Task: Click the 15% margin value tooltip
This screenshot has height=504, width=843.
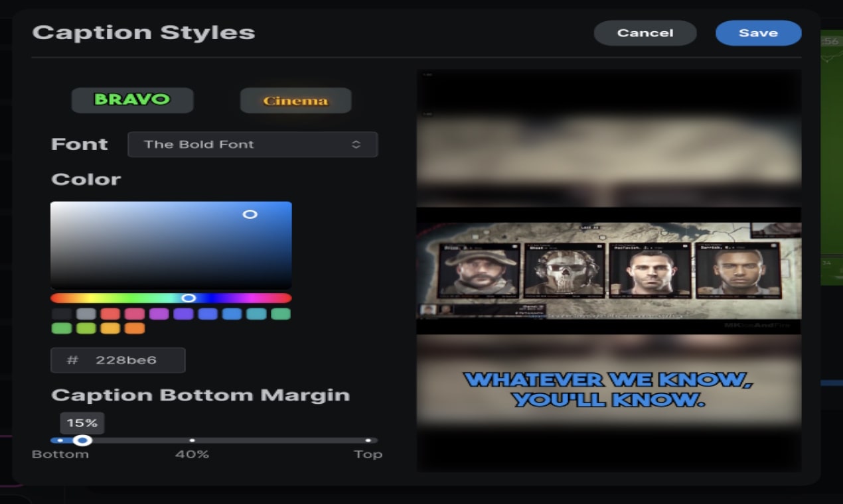Action: click(x=82, y=423)
